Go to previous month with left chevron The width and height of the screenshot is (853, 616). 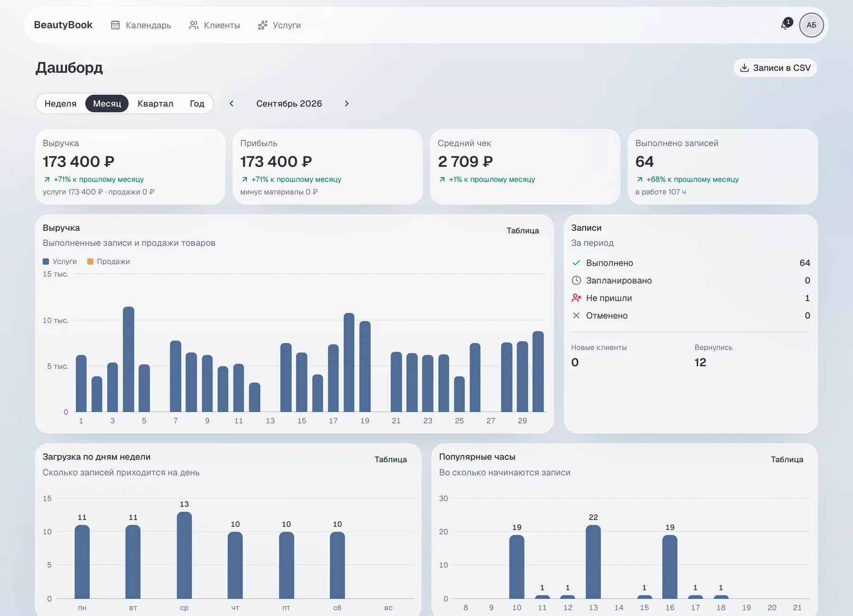click(x=231, y=103)
